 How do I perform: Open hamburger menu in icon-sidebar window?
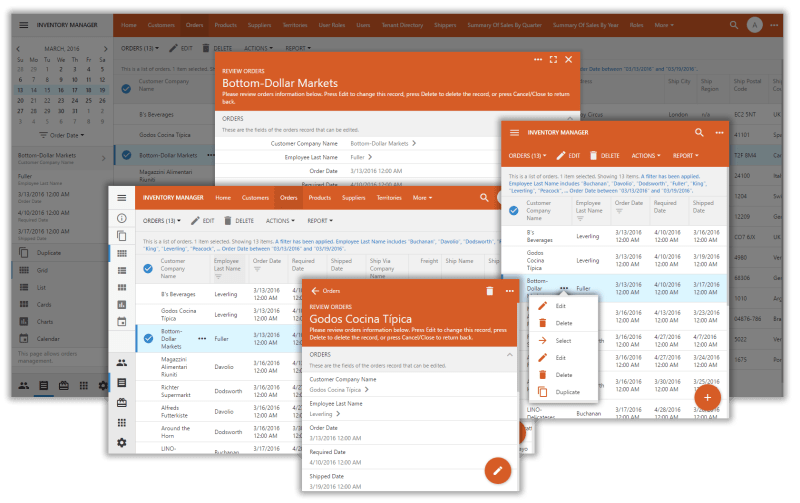121,198
